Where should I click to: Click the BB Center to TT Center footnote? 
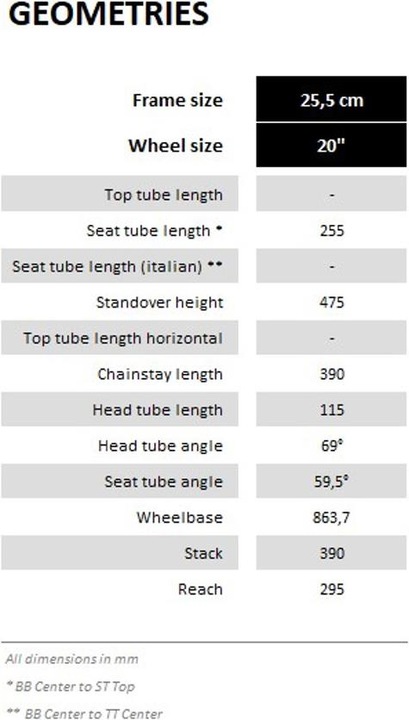pyautogui.click(x=84, y=713)
